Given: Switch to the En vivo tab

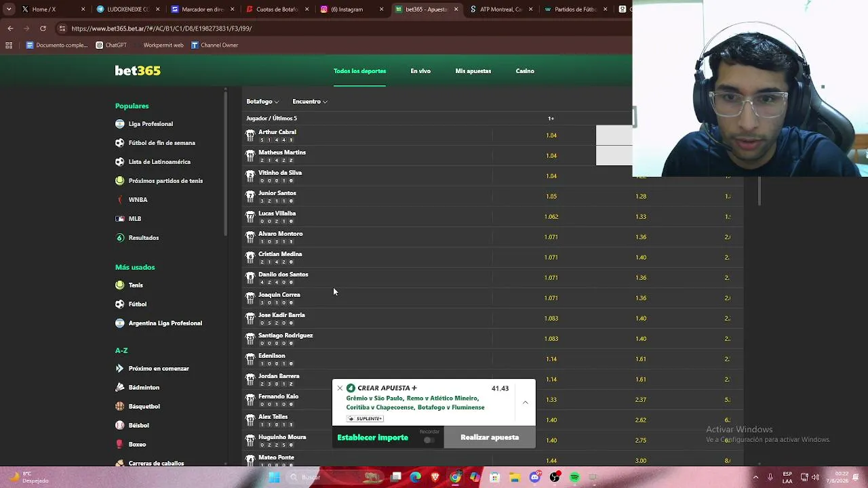Looking at the screenshot, I should coord(420,71).
